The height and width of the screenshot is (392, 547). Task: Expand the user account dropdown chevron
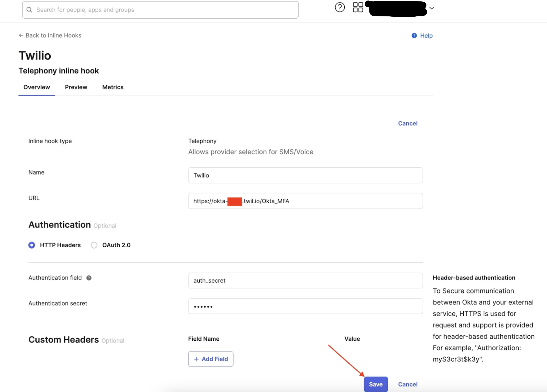pos(432,8)
